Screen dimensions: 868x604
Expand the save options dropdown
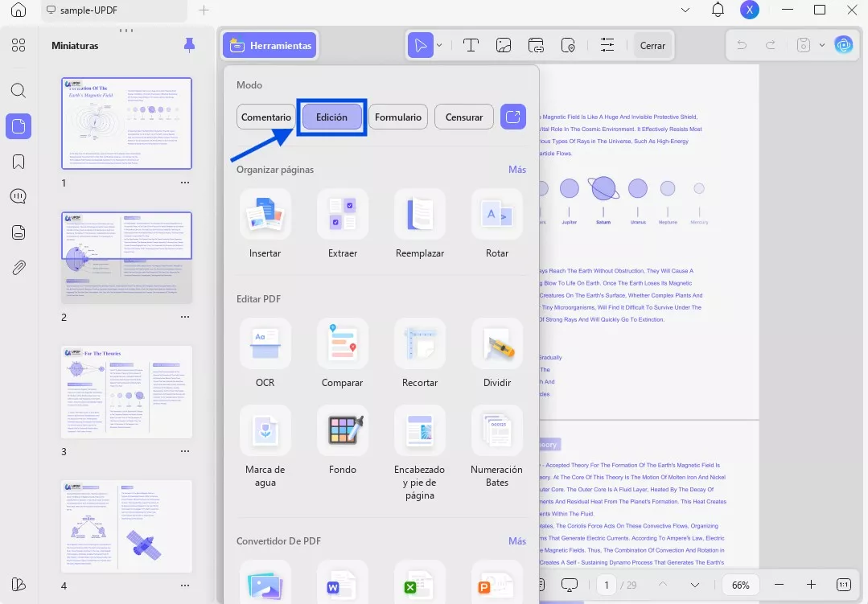pos(821,45)
